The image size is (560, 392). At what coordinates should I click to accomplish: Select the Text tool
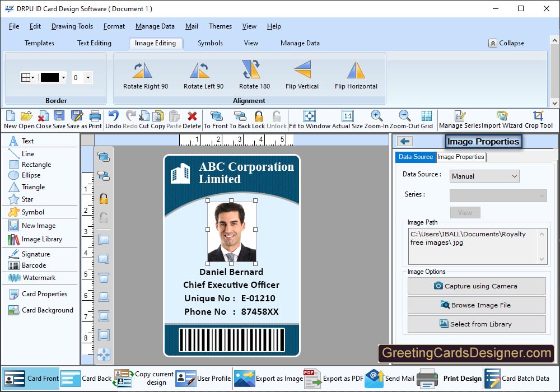[x=21, y=141]
